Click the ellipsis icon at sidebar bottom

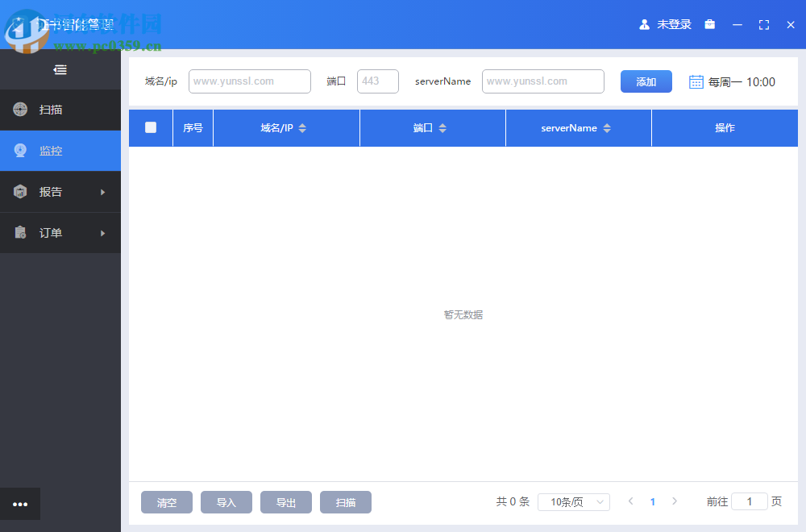coord(20,504)
